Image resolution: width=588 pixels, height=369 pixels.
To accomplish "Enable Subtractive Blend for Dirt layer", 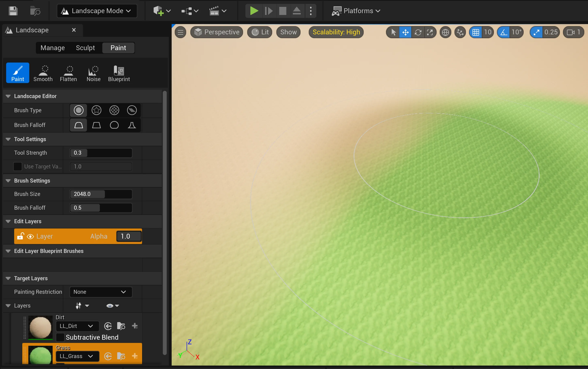I will click(x=60, y=337).
